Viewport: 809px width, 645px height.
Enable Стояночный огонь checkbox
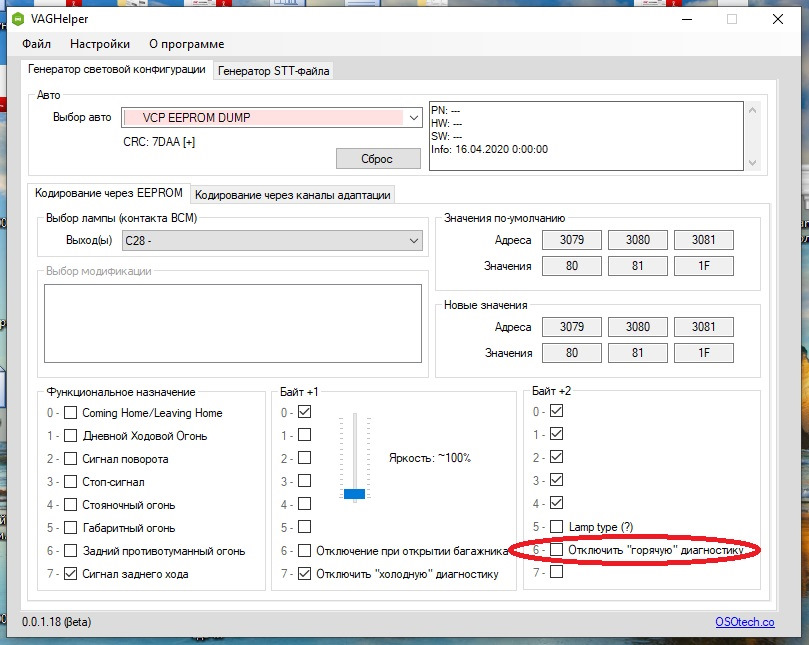tap(71, 504)
